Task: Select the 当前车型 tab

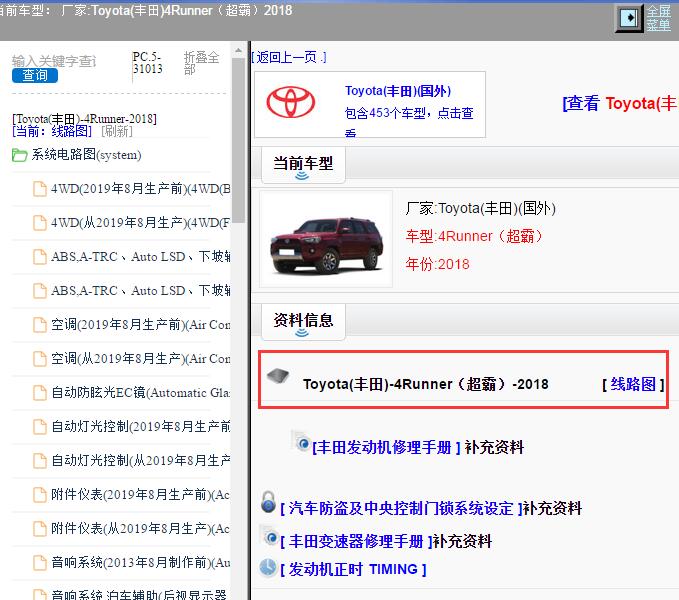Action: [x=303, y=165]
